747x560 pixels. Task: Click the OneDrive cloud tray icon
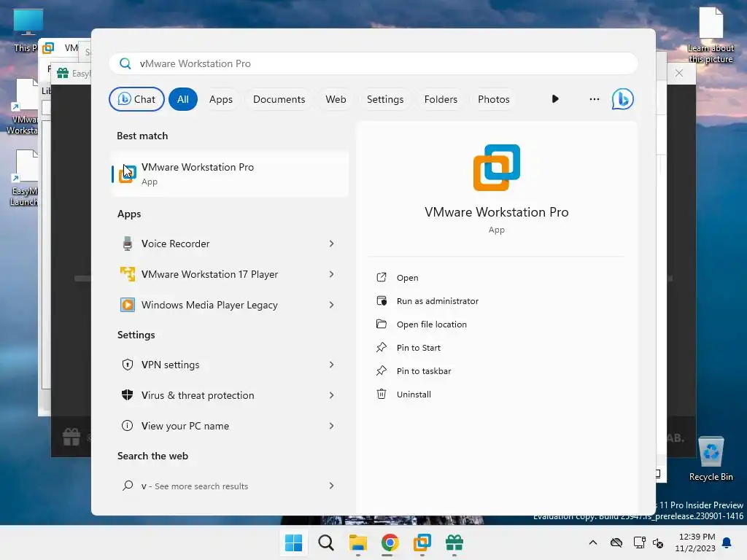(616, 542)
